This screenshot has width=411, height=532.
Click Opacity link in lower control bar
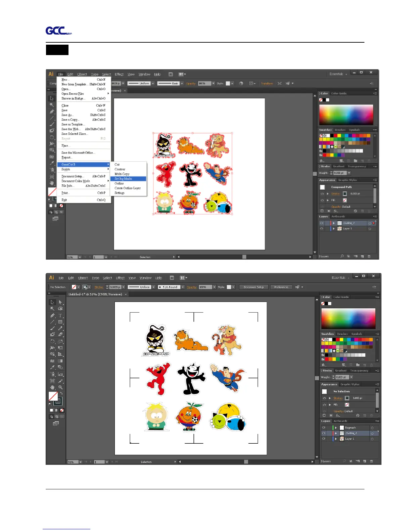pos(192,287)
